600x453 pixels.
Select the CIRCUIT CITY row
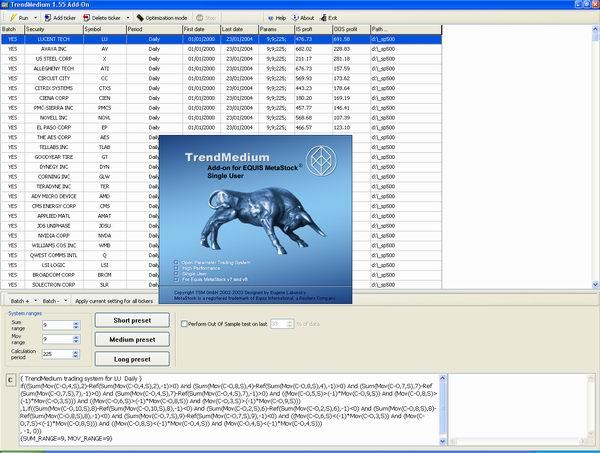(221, 78)
